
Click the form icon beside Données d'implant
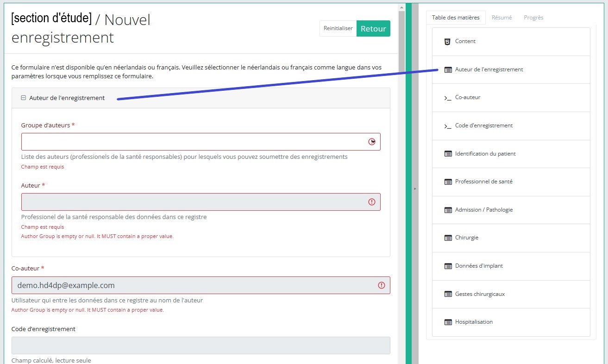point(448,266)
